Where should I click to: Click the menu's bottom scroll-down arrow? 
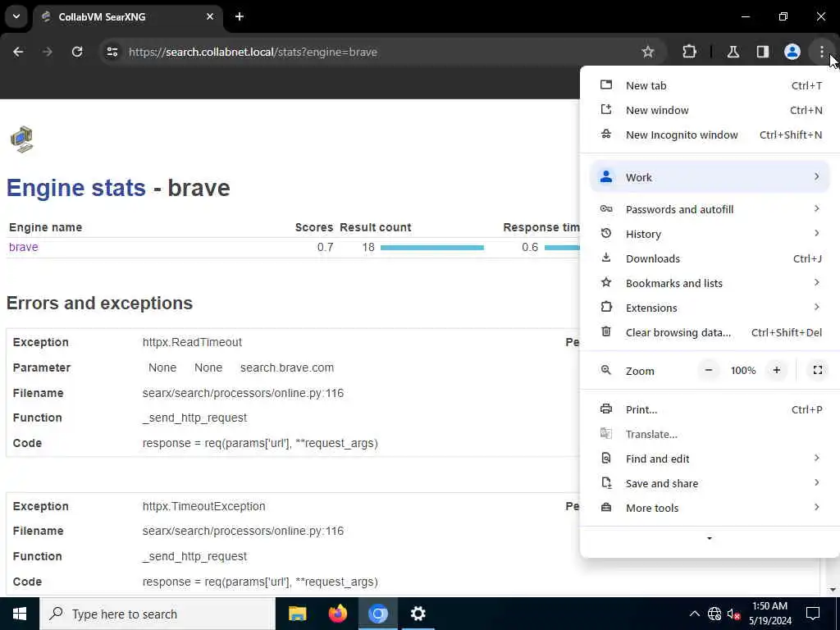pyautogui.click(x=710, y=538)
